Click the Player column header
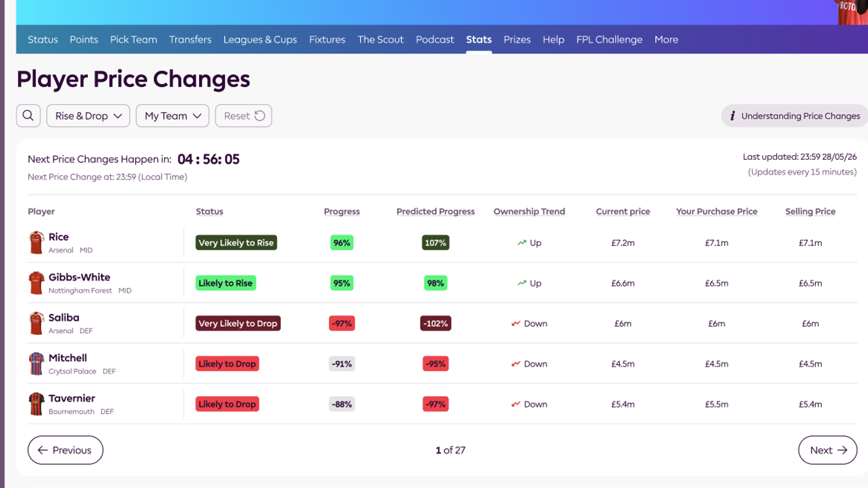The height and width of the screenshot is (488, 868). click(x=41, y=211)
